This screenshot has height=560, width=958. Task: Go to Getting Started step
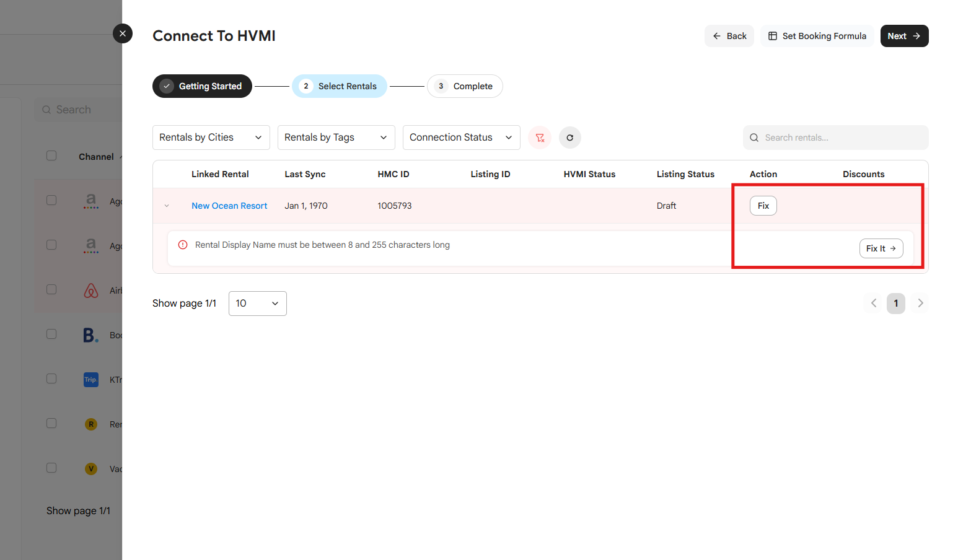tap(202, 86)
